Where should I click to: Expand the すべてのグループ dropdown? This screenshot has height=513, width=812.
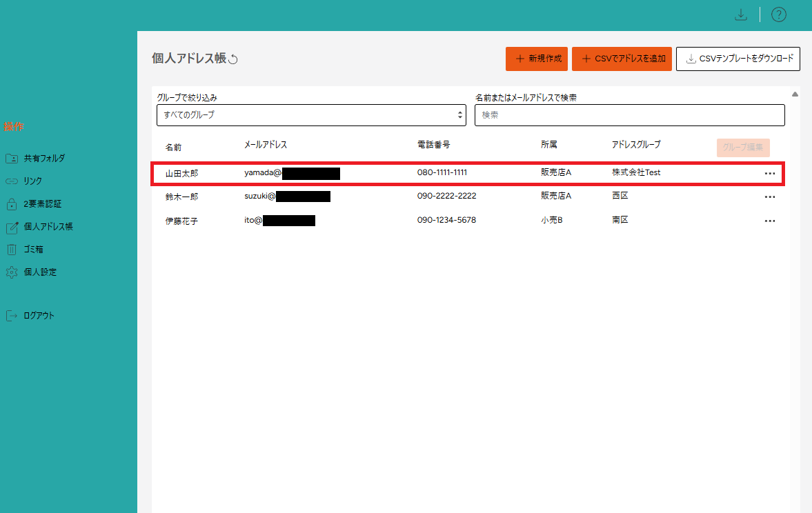click(x=311, y=115)
